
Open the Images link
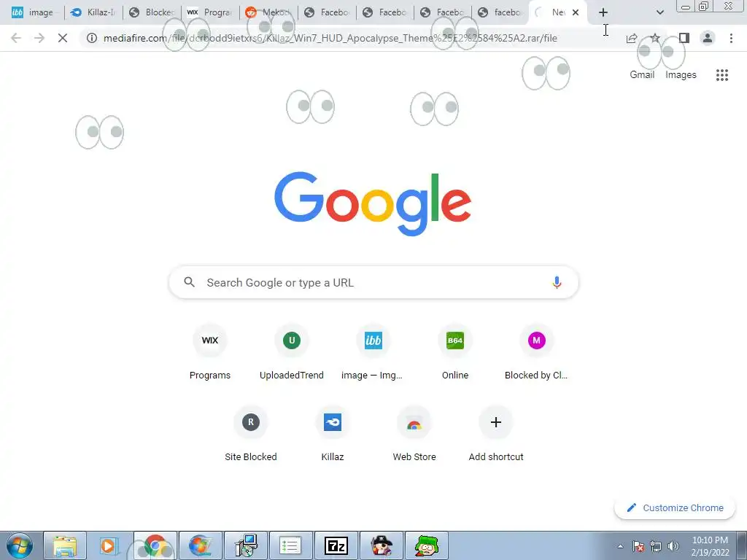tap(681, 75)
